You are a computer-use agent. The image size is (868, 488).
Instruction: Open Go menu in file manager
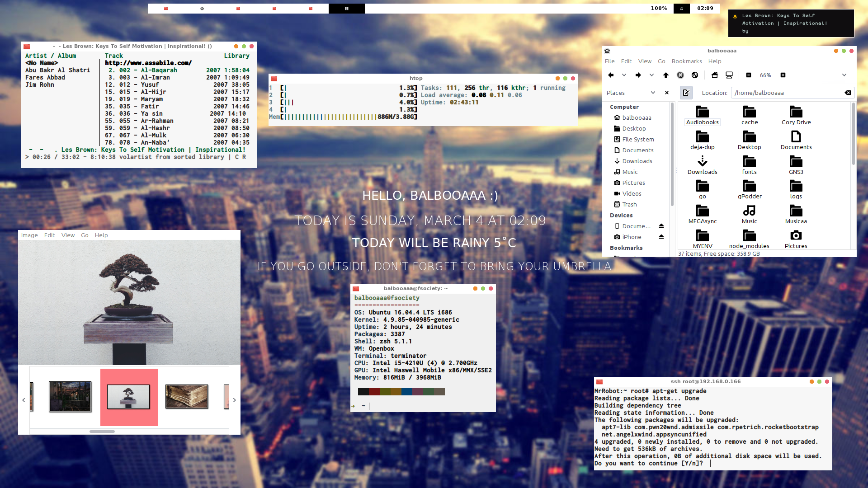tap(661, 61)
